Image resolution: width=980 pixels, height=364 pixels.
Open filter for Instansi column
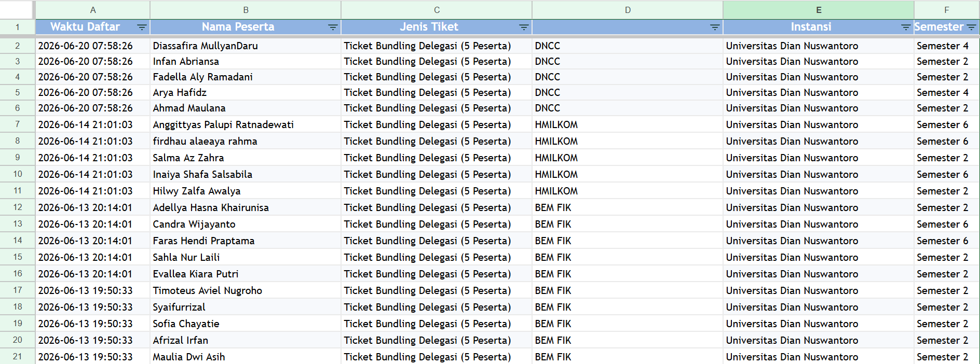[906, 27]
